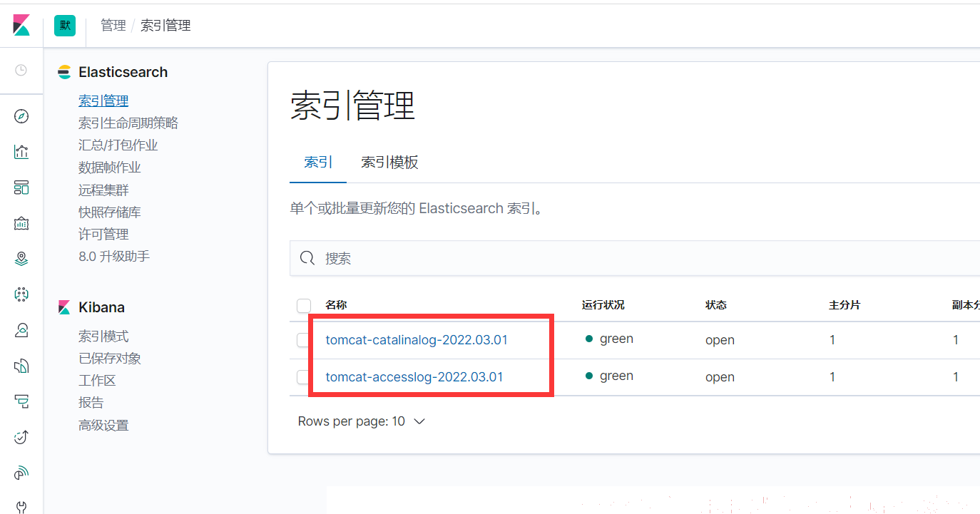Open 数据帧作业 in the sidebar
The width and height of the screenshot is (980, 514).
[110, 168]
